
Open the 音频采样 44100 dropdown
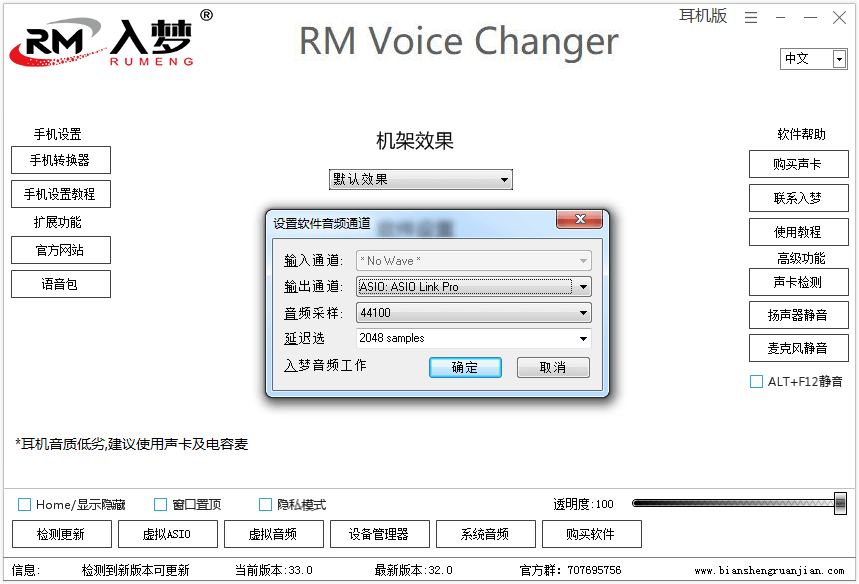[474, 313]
